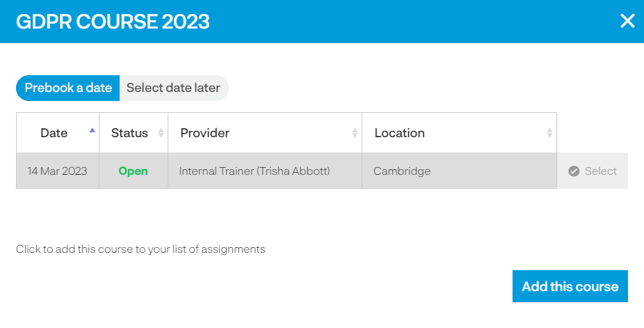Click the green Open status cell
The height and width of the screenshot is (328, 644).
coord(133,171)
